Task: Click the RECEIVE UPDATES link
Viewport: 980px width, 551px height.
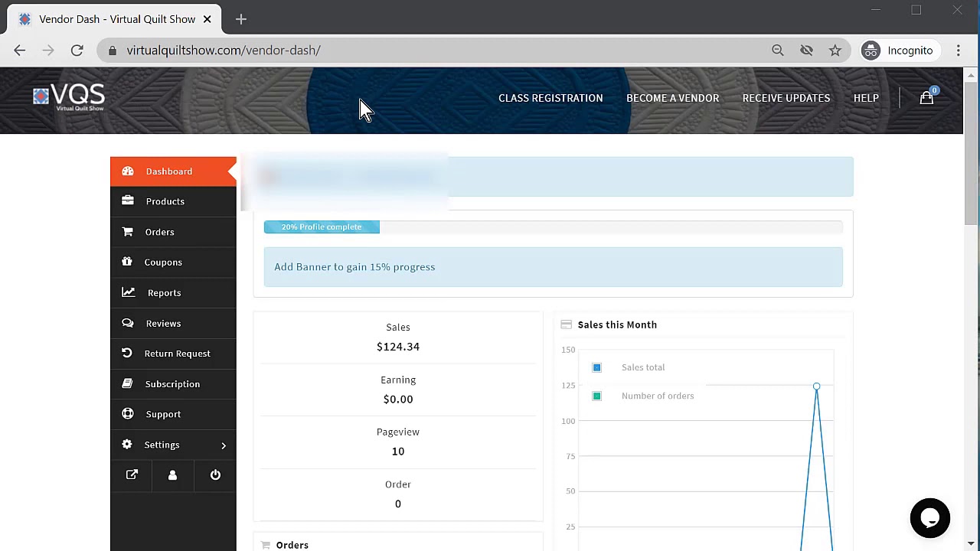Action: pyautogui.click(x=786, y=98)
